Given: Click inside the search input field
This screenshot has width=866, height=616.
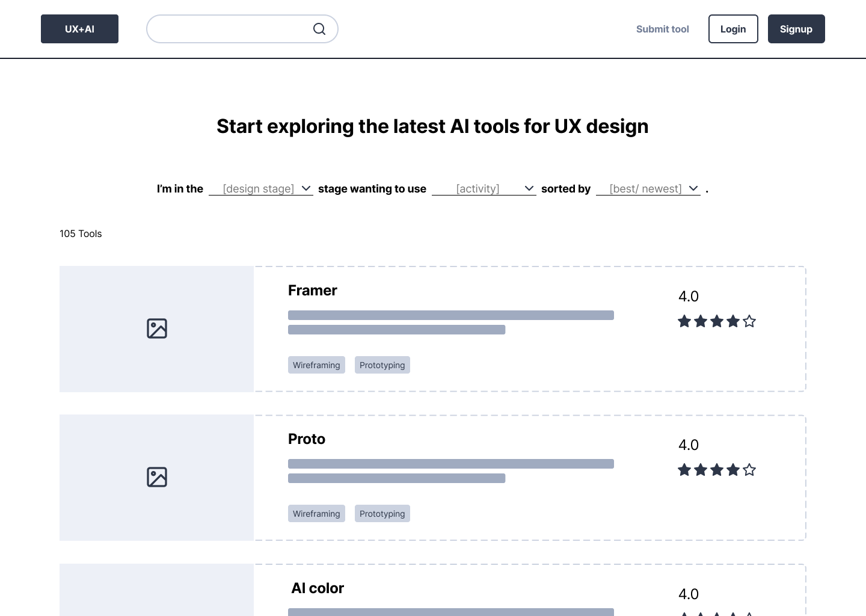Looking at the screenshot, I should tap(235, 29).
